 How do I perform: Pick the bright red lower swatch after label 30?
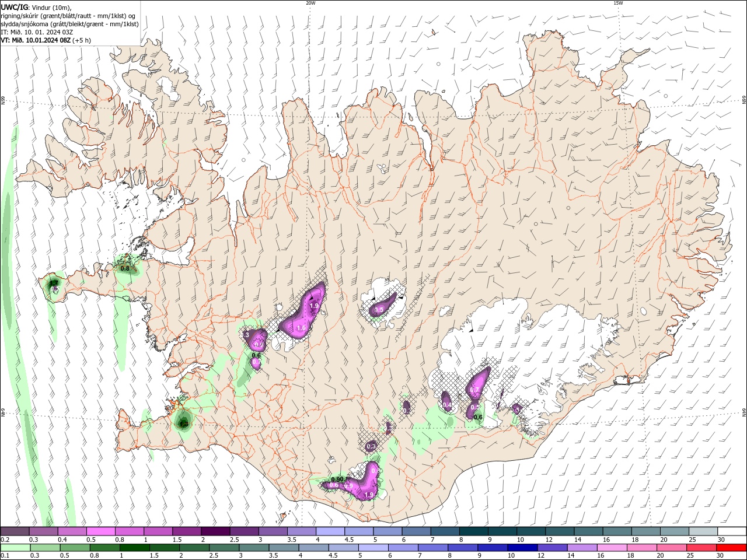pyautogui.click(x=731, y=548)
